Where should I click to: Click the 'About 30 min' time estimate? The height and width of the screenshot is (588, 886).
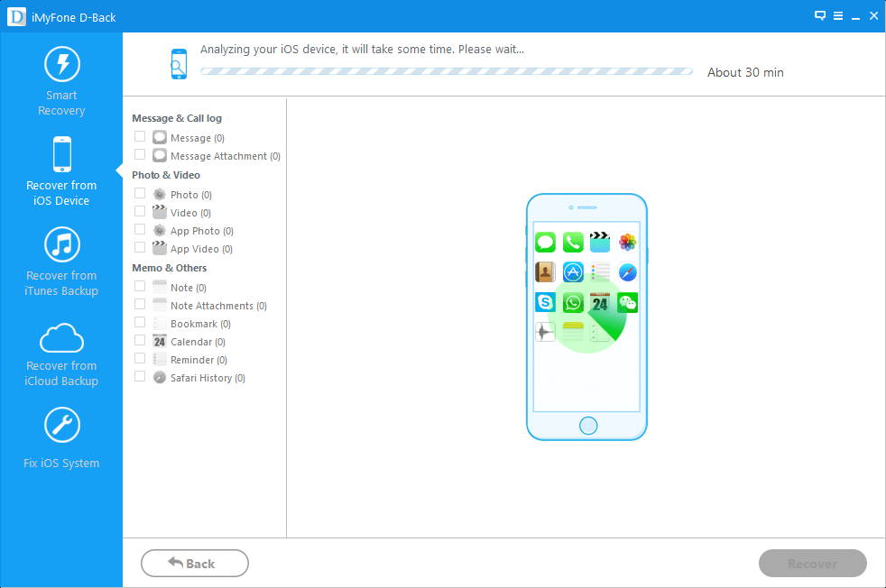pyautogui.click(x=745, y=72)
